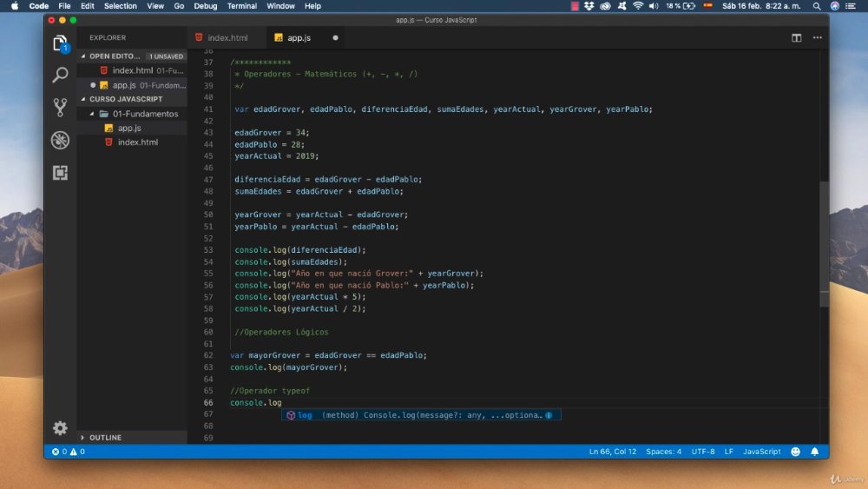Image resolution: width=868 pixels, height=489 pixels.
Task: Open the Terminal menu
Action: (242, 6)
